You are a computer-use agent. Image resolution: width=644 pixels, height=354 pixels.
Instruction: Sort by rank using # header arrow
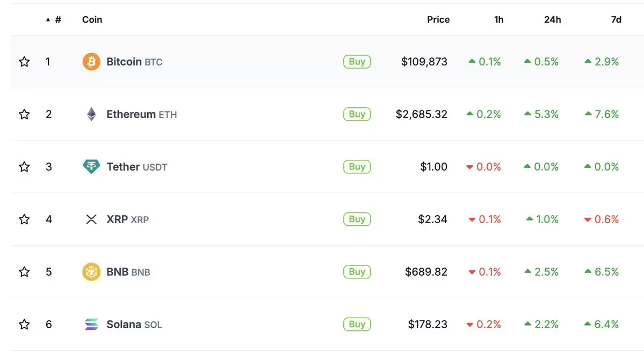(54, 20)
